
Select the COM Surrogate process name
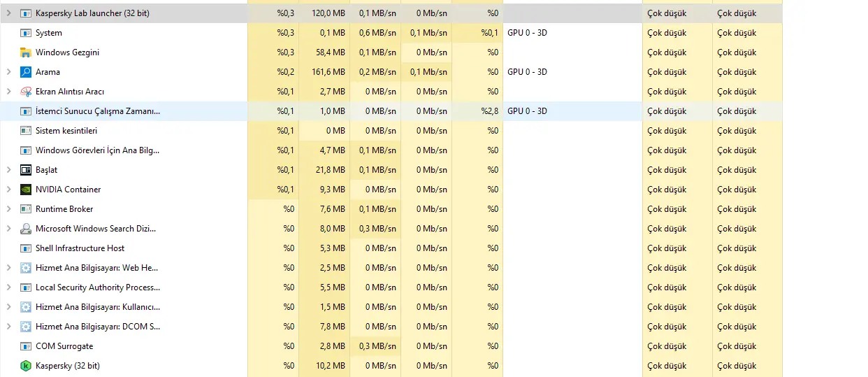[x=64, y=346]
